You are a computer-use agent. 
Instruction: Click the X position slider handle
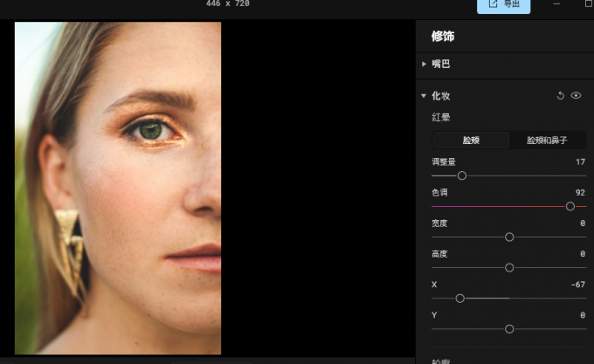[459, 298]
